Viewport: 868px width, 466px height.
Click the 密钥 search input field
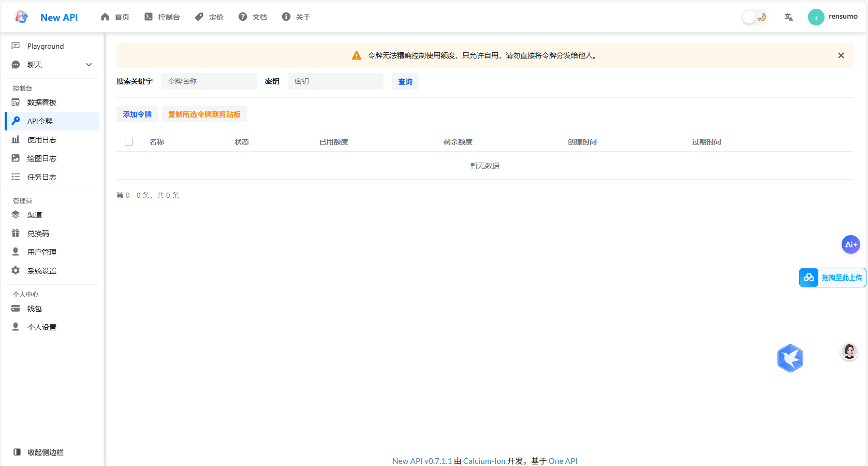point(335,81)
